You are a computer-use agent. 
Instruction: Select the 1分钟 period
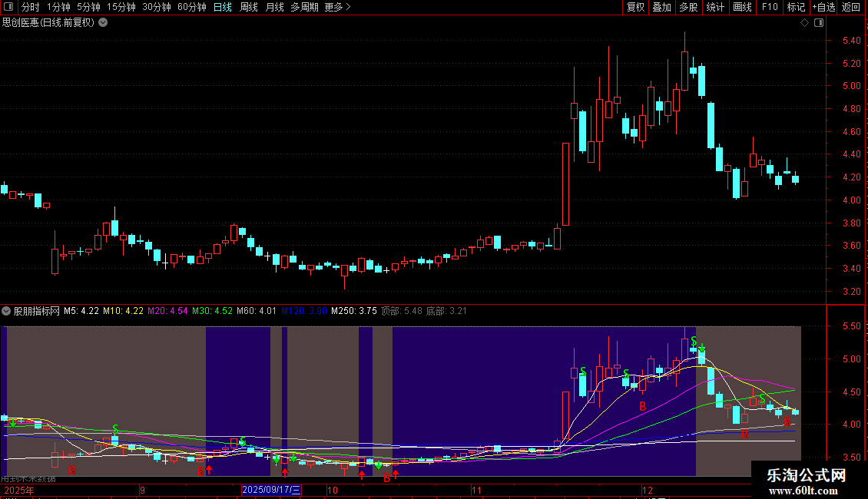pos(58,7)
